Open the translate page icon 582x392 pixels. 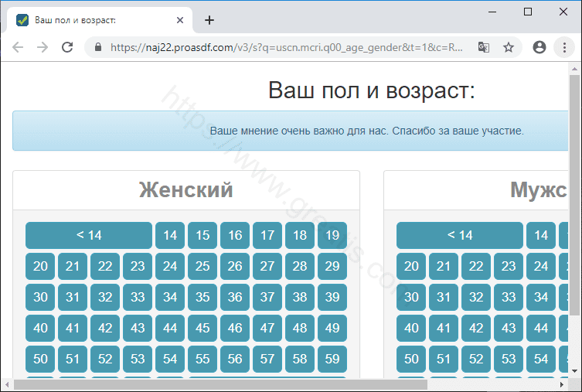pyautogui.click(x=483, y=47)
